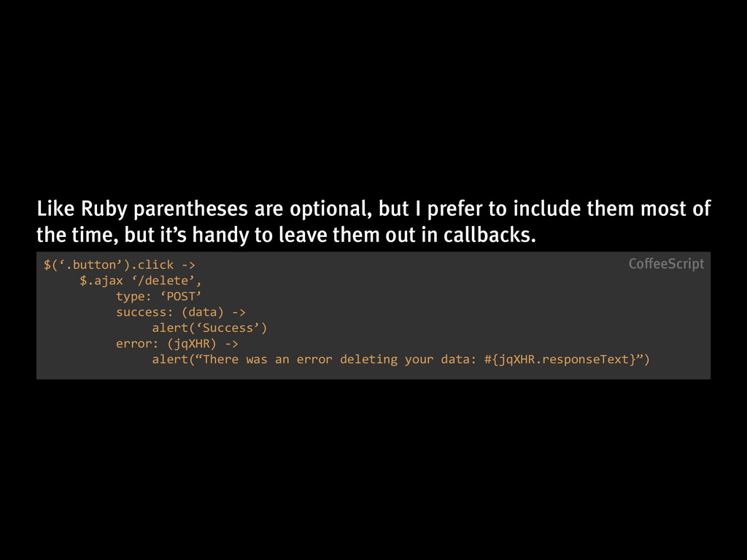
Task: Click the slide heading starting 'Like Ruby parentheses'
Action: pyautogui.click(x=373, y=222)
